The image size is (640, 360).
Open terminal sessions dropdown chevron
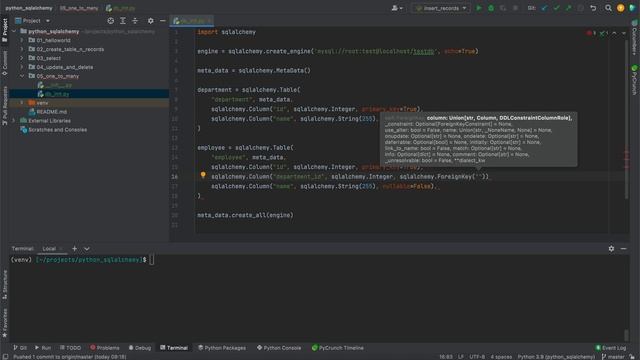(87, 249)
